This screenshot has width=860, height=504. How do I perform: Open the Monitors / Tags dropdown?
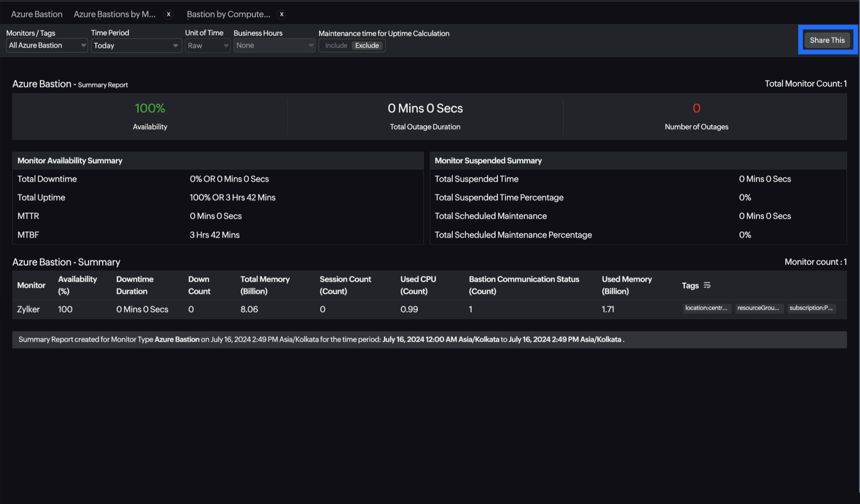point(47,45)
